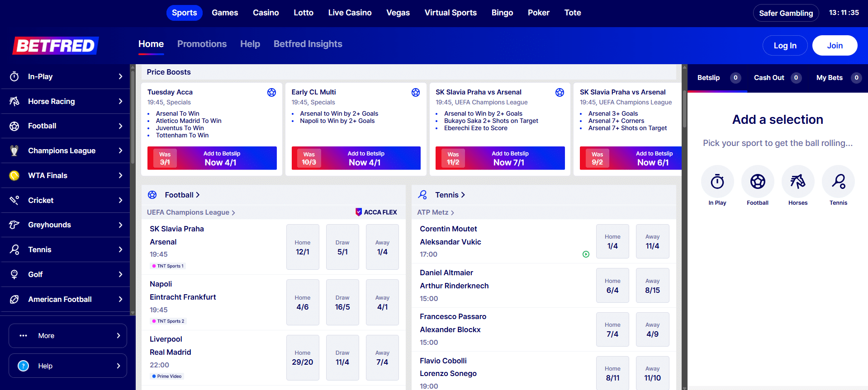Add Tuesday Acca Now 4/1 to betslip
The width and height of the screenshot is (868, 390).
[212, 158]
